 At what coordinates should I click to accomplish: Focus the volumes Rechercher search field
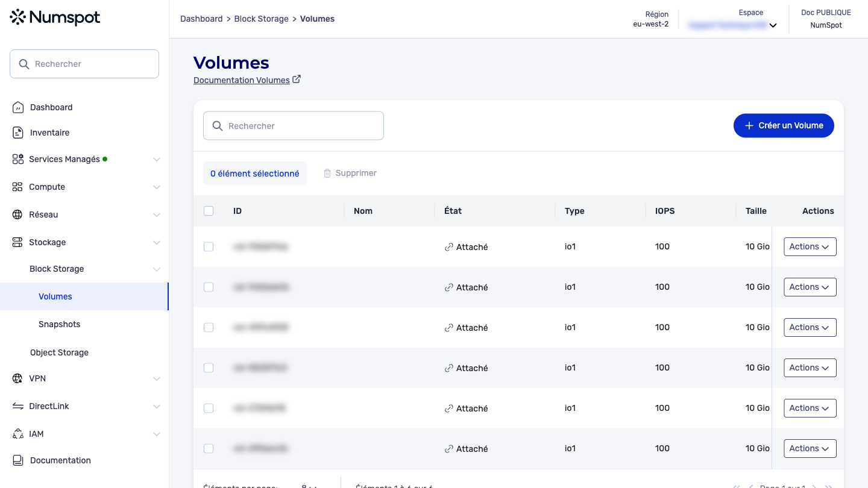click(294, 126)
